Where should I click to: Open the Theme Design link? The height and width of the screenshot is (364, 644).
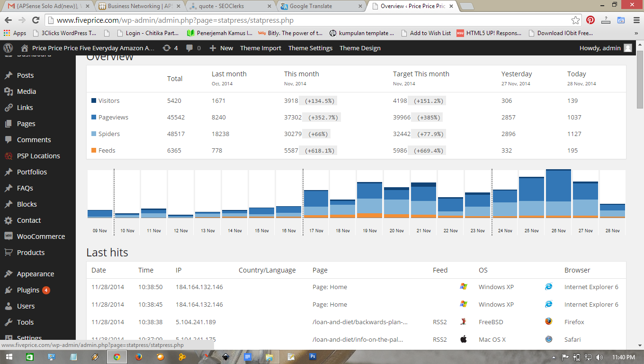click(x=360, y=48)
